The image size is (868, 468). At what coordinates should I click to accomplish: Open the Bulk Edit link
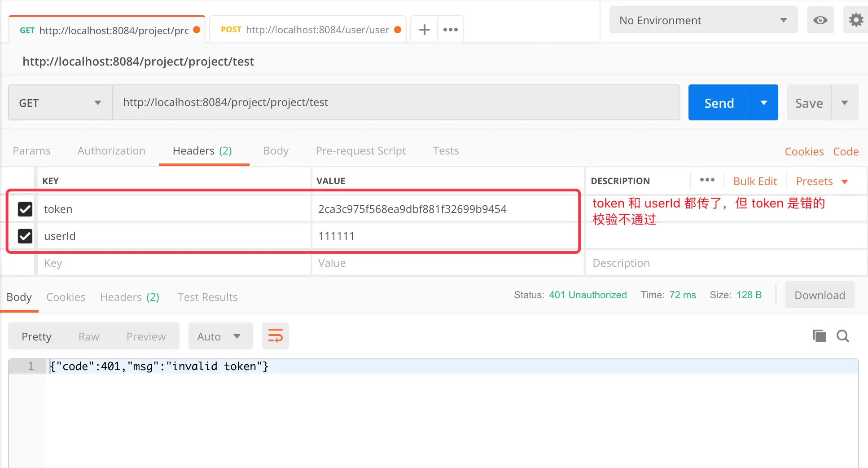(x=754, y=181)
